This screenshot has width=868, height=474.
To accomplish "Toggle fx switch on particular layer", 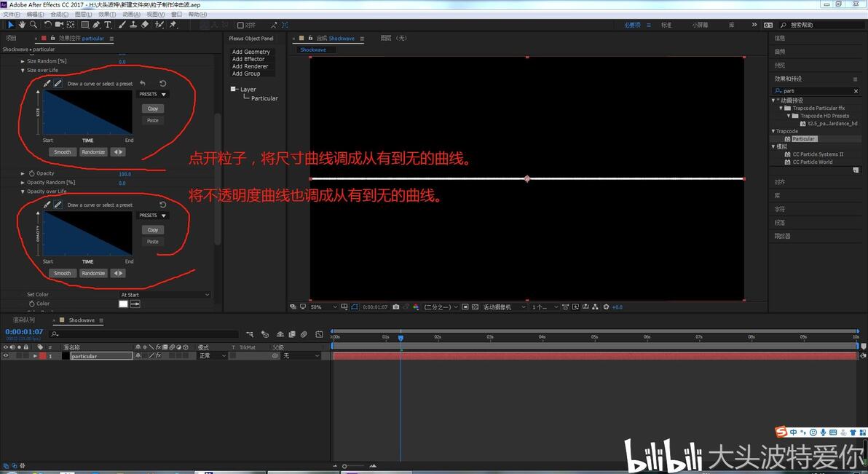I will click(x=158, y=355).
